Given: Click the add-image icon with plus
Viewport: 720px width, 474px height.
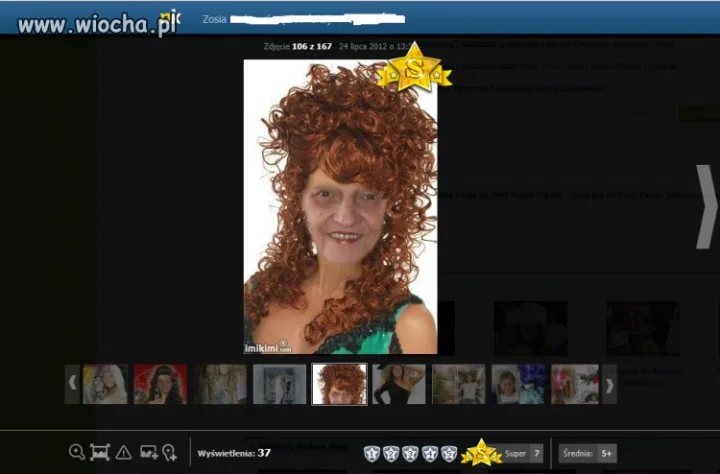Looking at the screenshot, I should coord(149,452).
